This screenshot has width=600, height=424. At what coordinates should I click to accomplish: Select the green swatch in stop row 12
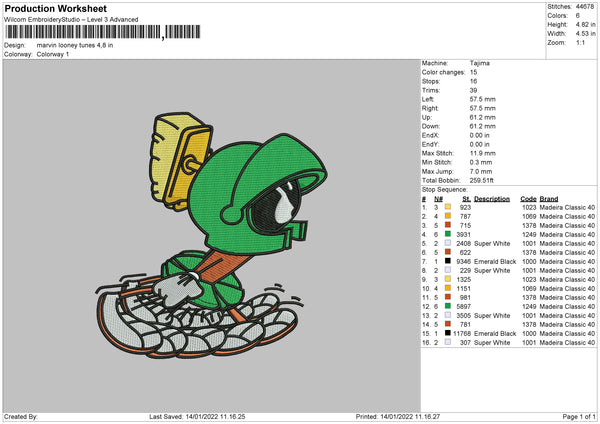pyautogui.click(x=447, y=306)
